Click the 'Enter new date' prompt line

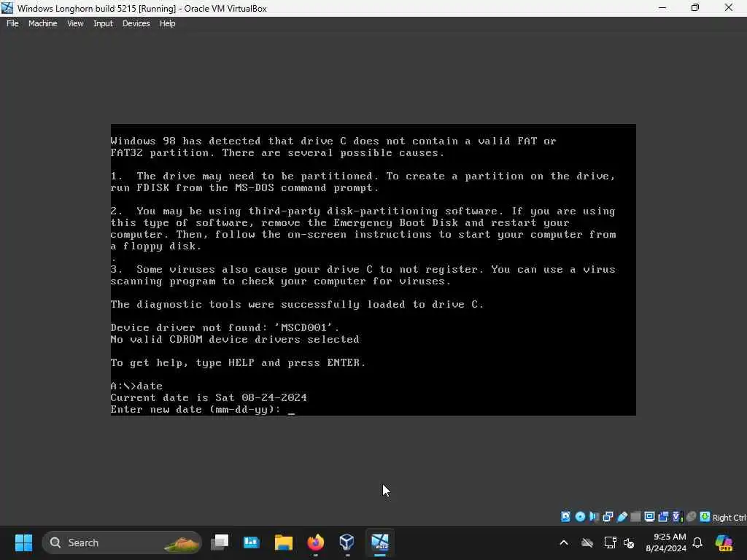[x=203, y=410]
